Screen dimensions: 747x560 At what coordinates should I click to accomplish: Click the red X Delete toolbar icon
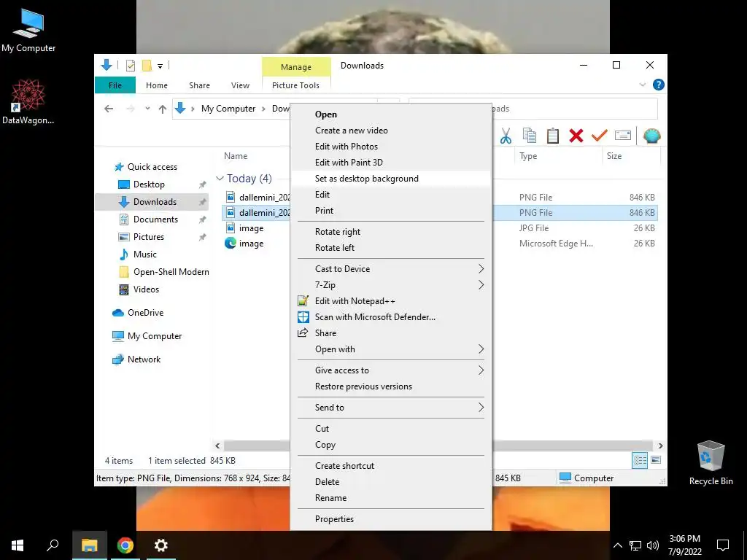point(576,136)
